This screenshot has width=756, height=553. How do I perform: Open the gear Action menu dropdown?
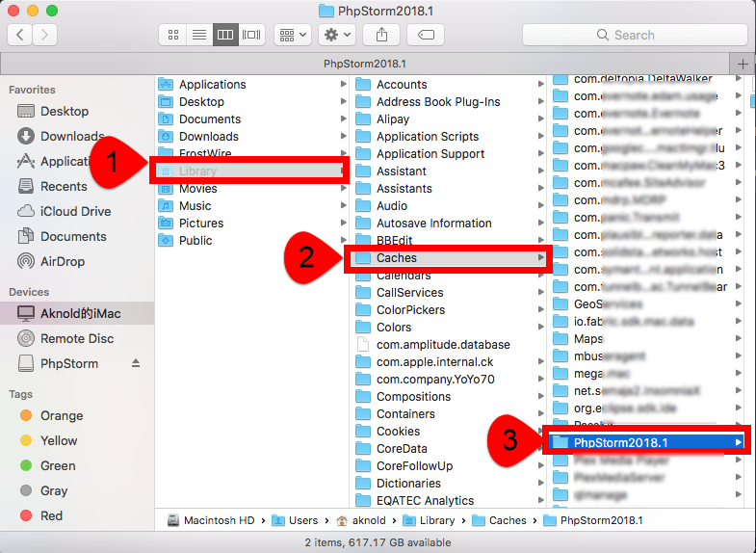pos(337,35)
